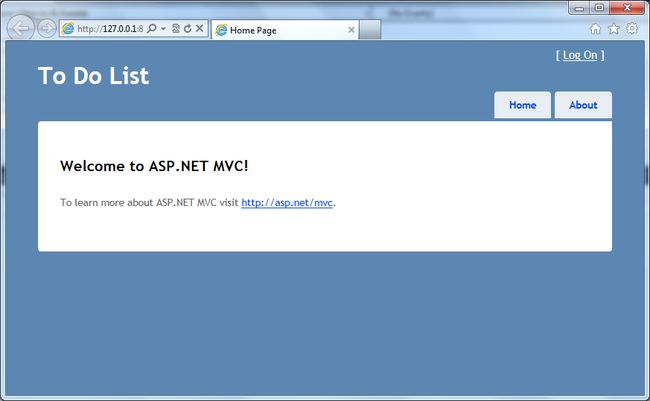Click the Log On link
This screenshot has height=401, width=650.
tap(580, 55)
